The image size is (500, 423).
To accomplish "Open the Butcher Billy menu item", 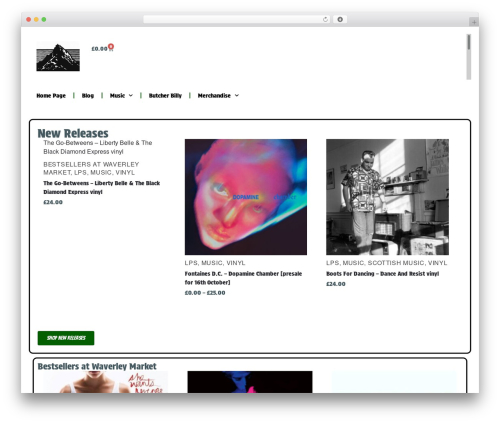I will pos(165,96).
